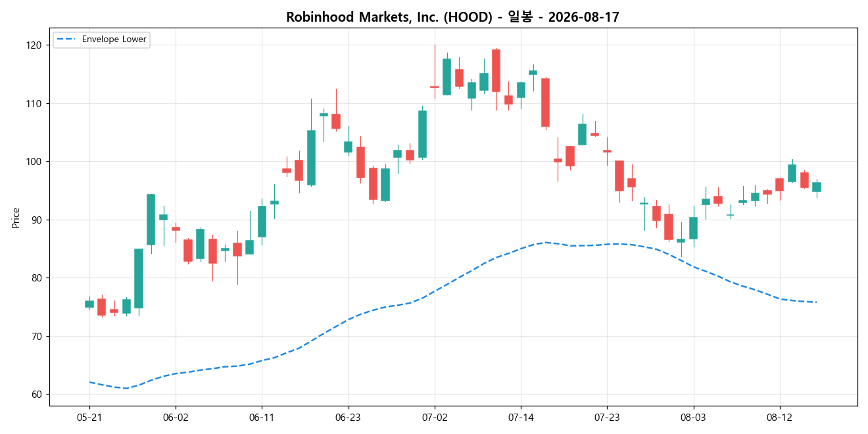Click the 06-02 date label
This screenshot has height=434, width=868.
[x=176, y=418]
